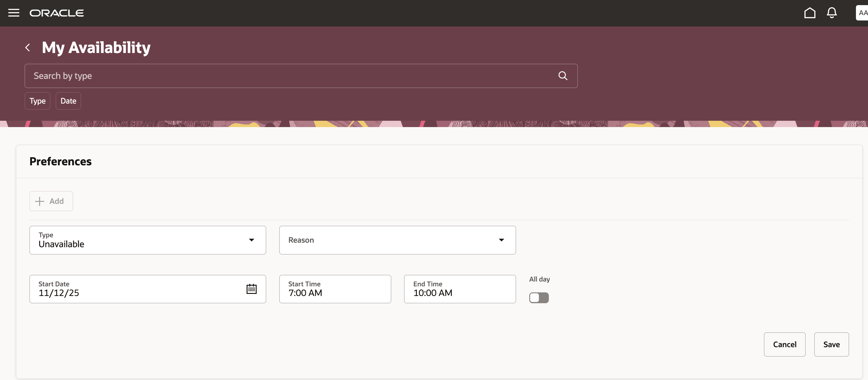This screenshot has height=380, width=868.
Task: Enable the All day switch
Action: pyautogui.click(x=539, y=297)
